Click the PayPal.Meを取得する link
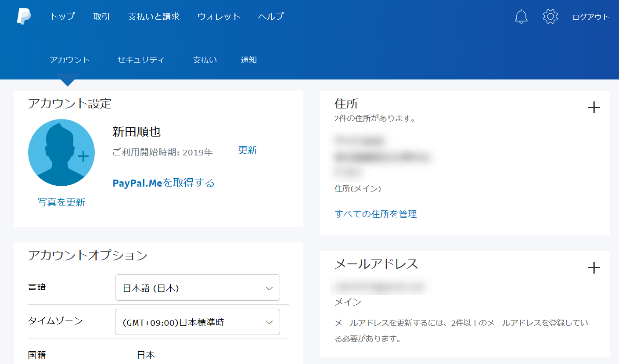Viewport: 619px width, 364px height. pos(163,183)
